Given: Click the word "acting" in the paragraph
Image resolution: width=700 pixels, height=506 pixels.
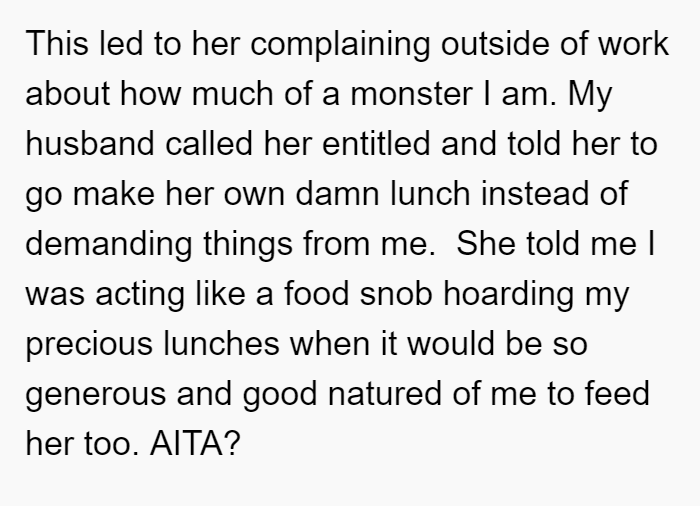Looking at the screenshot, I should click(140, 295).
